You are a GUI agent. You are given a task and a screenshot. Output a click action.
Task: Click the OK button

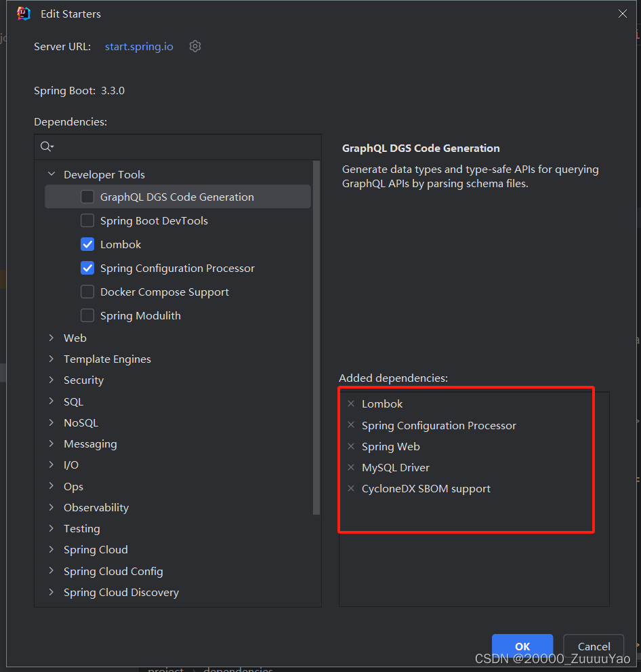[x=522, y=646]
